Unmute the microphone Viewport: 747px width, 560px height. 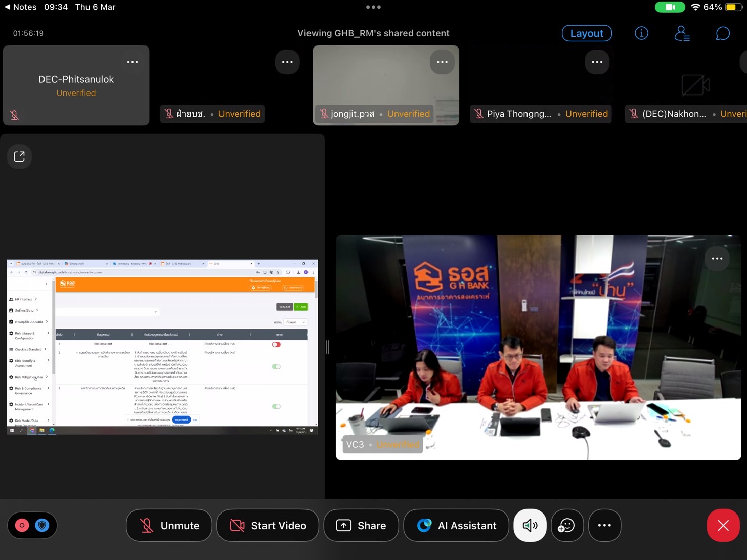pyautogui.click(x=169, y=526)
